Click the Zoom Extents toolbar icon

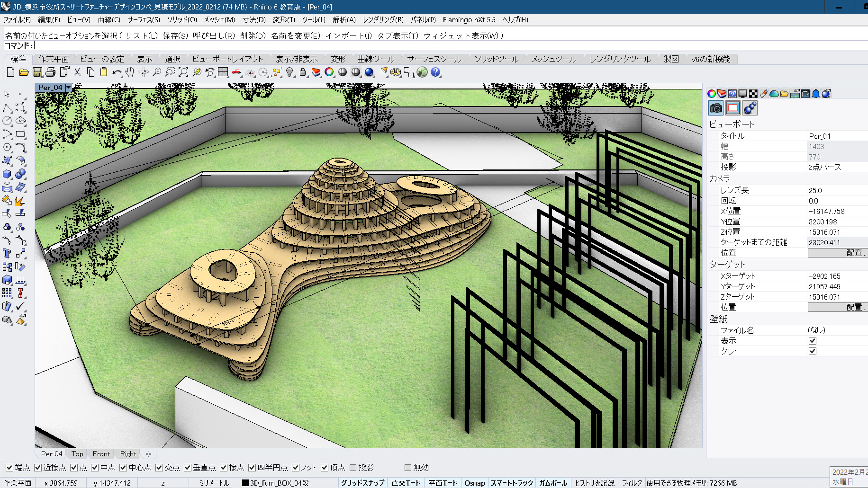[x=183, y=72]
